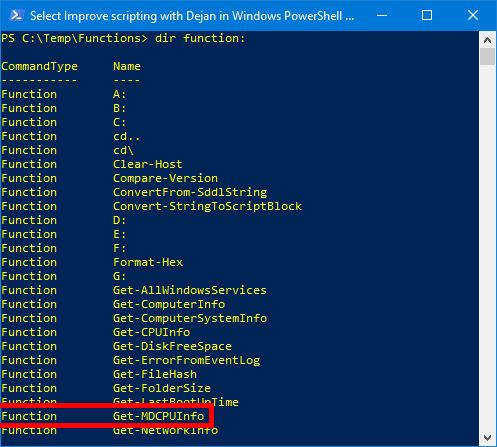Click the Get-DiskFreeSpace entry

[172, 346]
